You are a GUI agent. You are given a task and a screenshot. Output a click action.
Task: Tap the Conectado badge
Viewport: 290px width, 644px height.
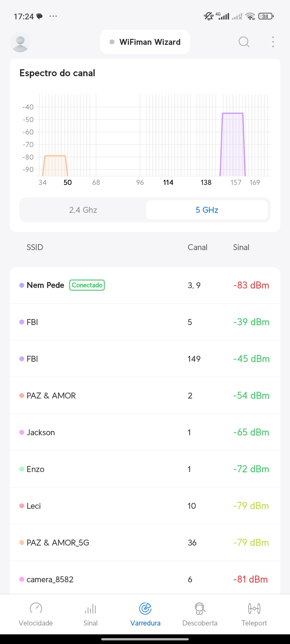pyautogui.click(x=87, y=285)
